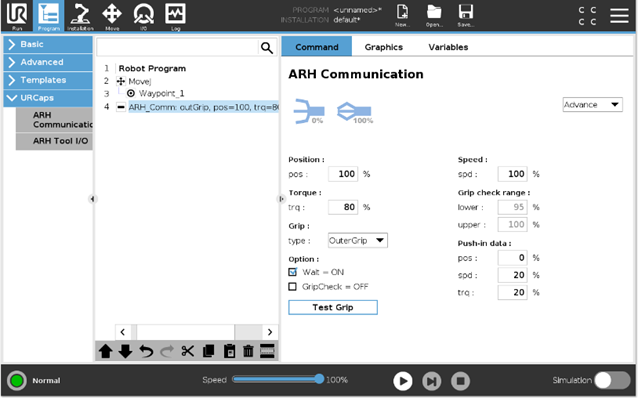Click the Position pos input field
The height and width of the screenshot is (398, 638).
pos(343,174)
